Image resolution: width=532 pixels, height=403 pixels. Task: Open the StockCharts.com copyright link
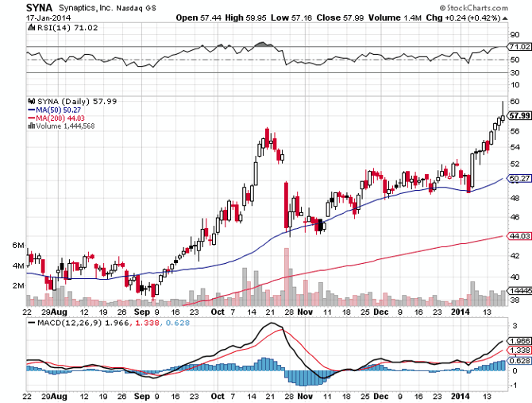click(x=474, y=7)
